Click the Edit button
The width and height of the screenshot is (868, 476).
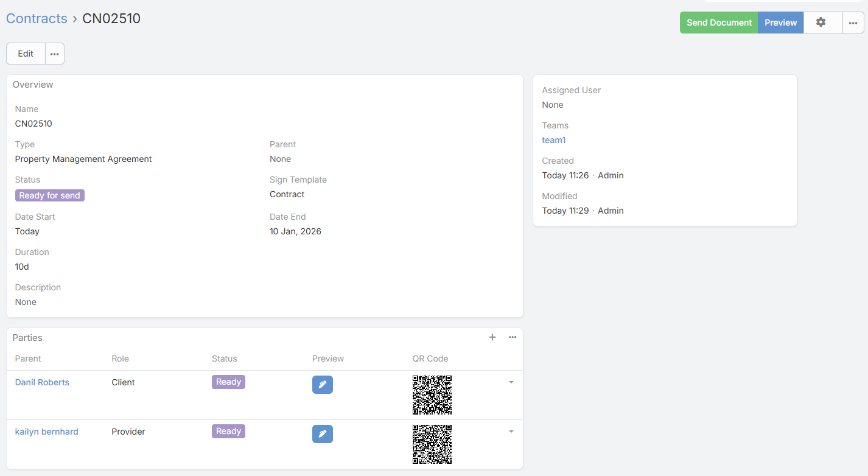(x=26, y=54)
